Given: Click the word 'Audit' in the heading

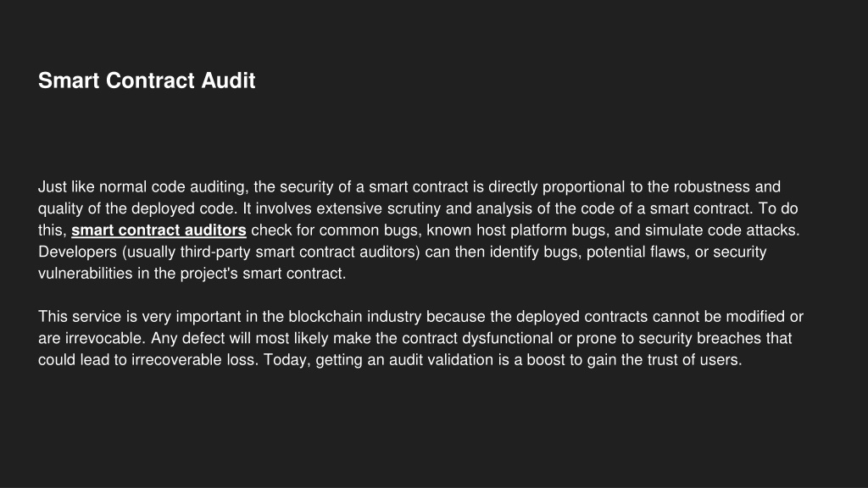Looking at the screenshot, I should pos(228,80).
